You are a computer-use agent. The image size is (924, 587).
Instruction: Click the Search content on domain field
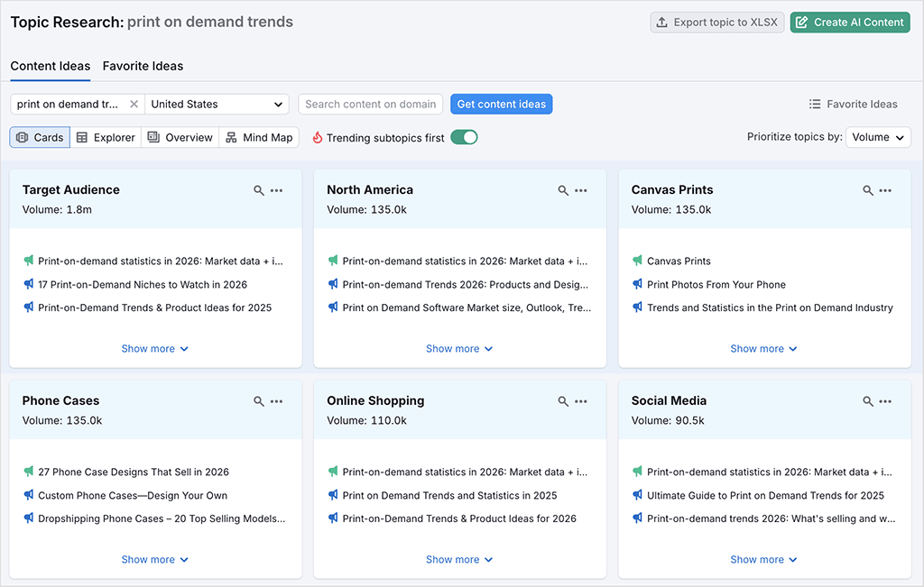pos(370,104)
